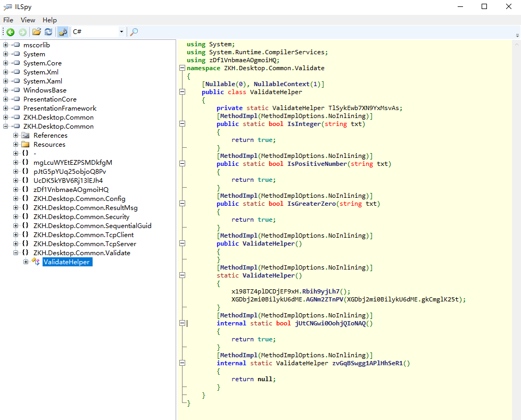Image resolution: width=521 pixels, height=420 pixels.
Task: Collapse the namespace block in code
Action: (x=182, y=68)
